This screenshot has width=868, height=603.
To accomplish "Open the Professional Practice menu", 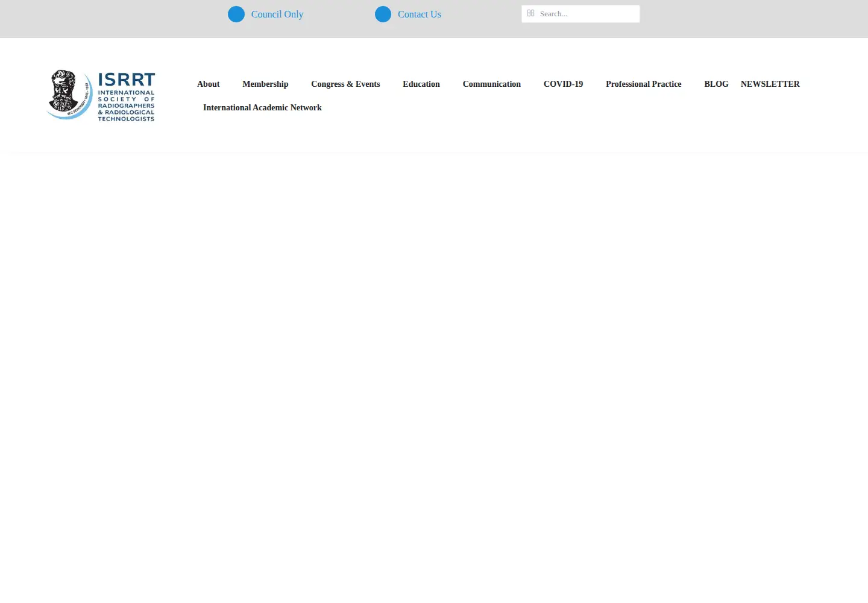I will click(x=644, y=84).
